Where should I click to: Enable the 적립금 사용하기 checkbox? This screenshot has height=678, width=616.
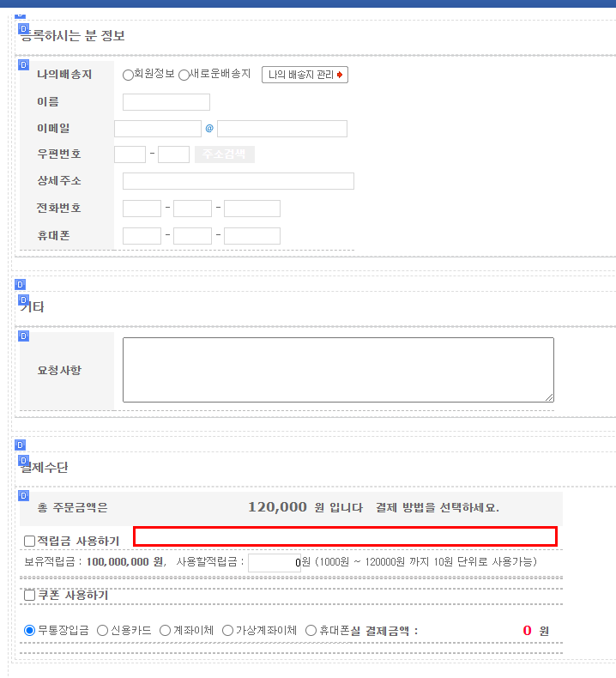(x=30, y=542)
